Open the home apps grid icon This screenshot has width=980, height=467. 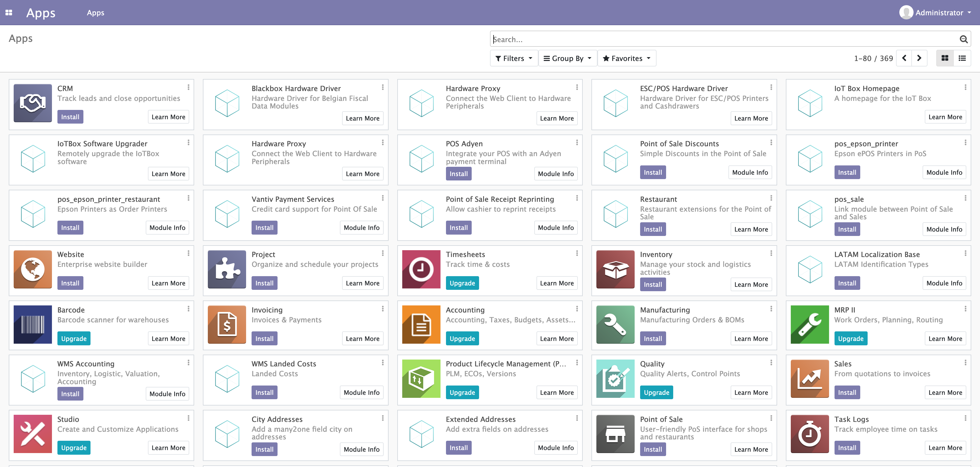point(9,13)
